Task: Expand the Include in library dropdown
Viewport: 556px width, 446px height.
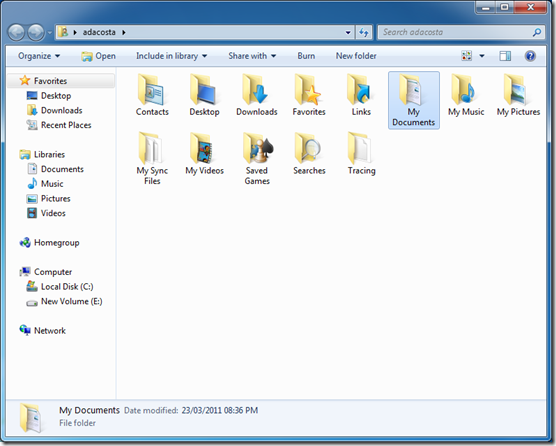Action: 172,56
